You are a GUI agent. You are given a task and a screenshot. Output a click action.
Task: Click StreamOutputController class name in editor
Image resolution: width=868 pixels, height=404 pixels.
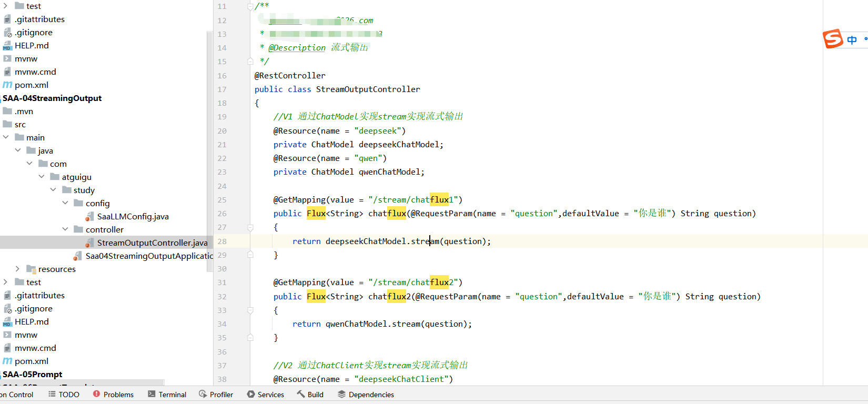point(368,89)
